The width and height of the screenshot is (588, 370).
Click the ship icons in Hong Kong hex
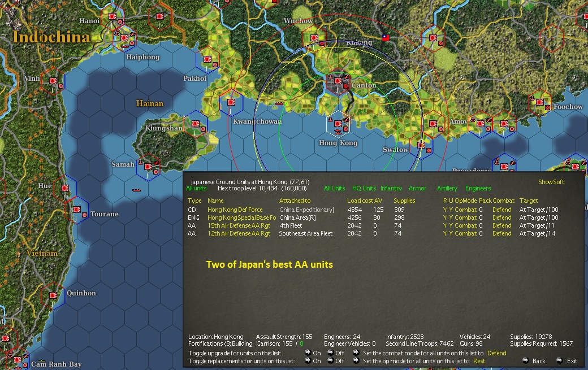338,132
